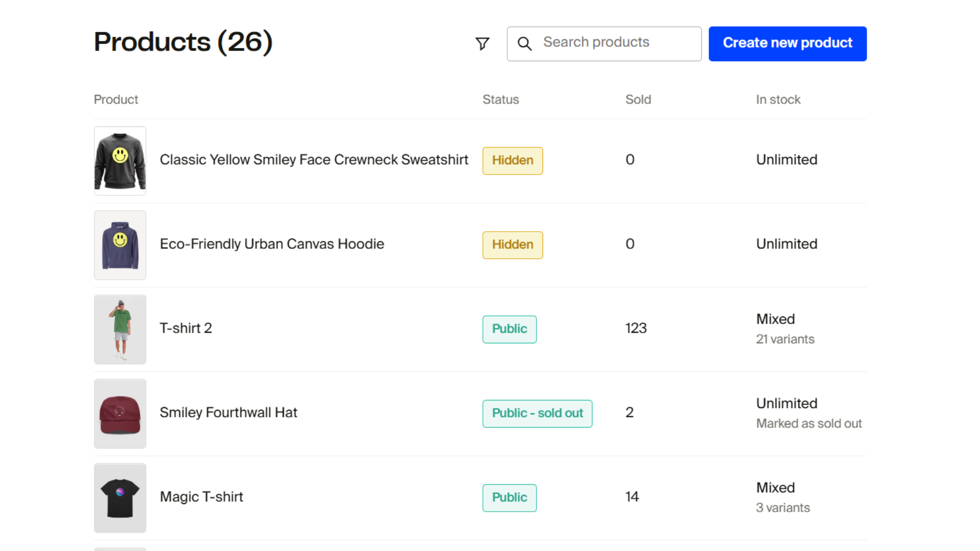980x551 pixels.
Task: Click the Classic Yellow Smiley sweatshirt thumbnail
Action: [x=119, y=161]
